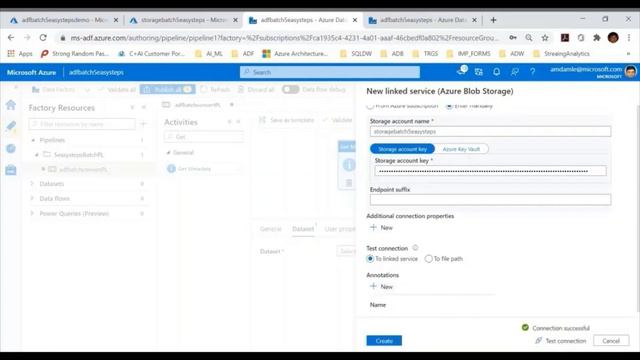Screen dimensions: 640x360
Task: Open the Data Factory dropdown
Action: point(87,89)
